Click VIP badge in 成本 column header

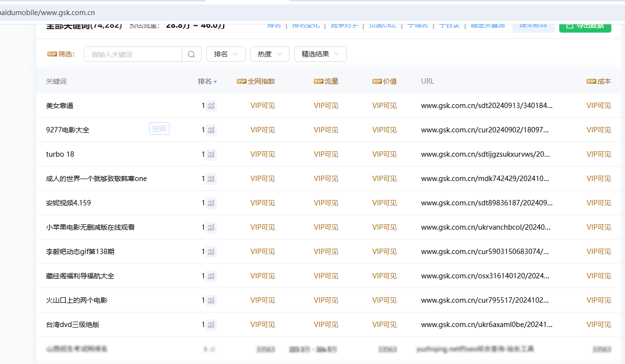coord(591,81)
